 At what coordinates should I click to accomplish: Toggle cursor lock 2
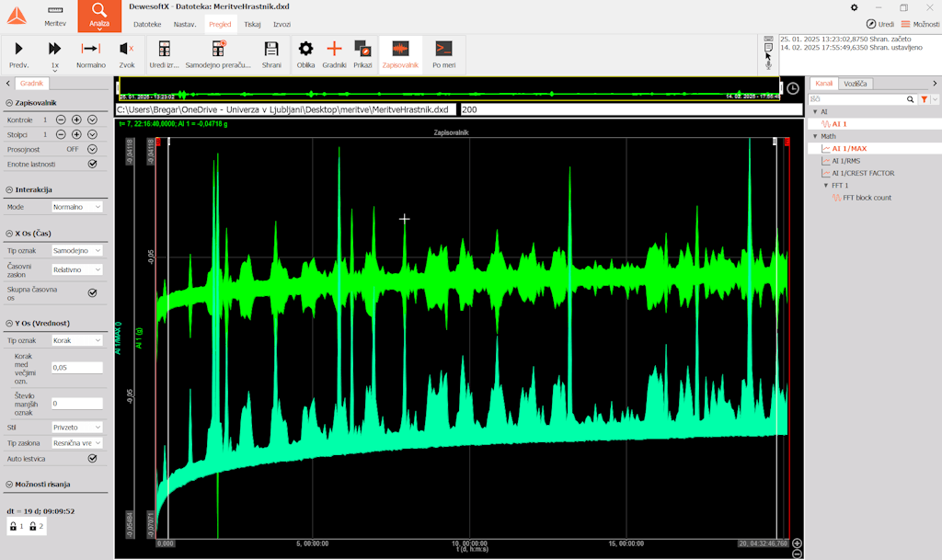[x=36, y=526]
